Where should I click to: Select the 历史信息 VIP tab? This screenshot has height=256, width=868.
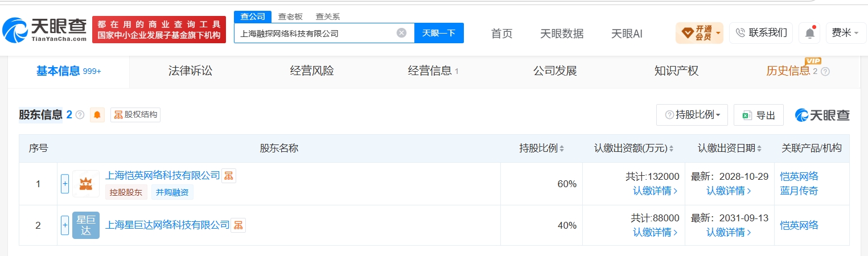pyautogui.click(x=792, y=71)
